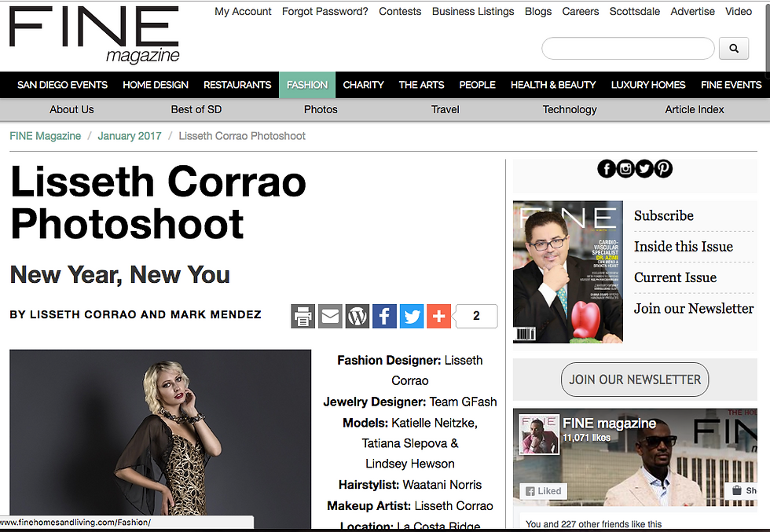Screen dimensions: 770x532
Task: Open the Scottsdale link
Action: 635,11
